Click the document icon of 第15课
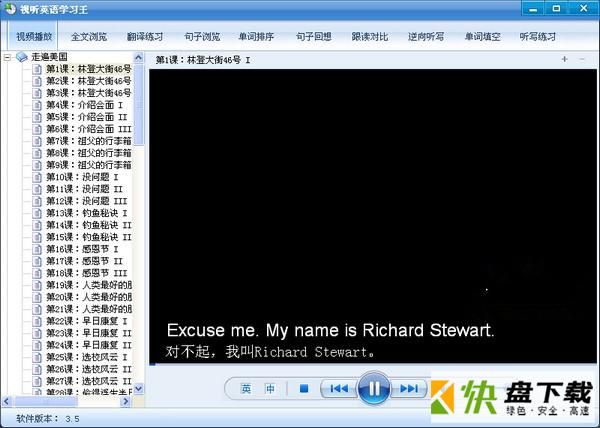 click(37, 237)
